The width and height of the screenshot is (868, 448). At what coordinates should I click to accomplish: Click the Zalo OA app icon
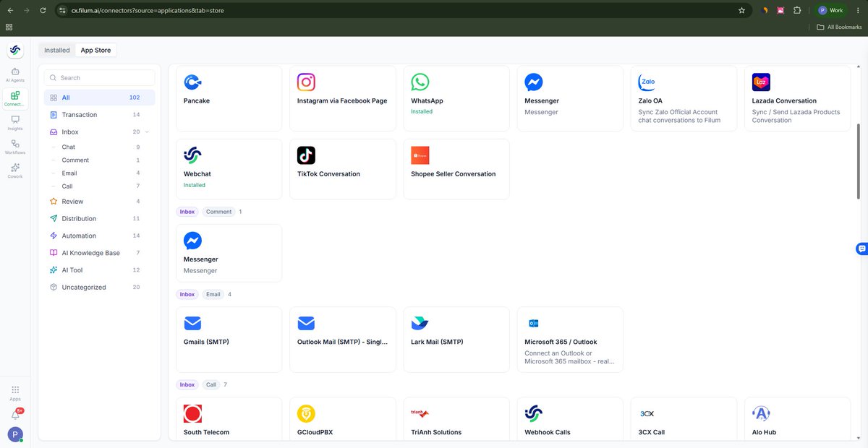(x=647, y=82)
